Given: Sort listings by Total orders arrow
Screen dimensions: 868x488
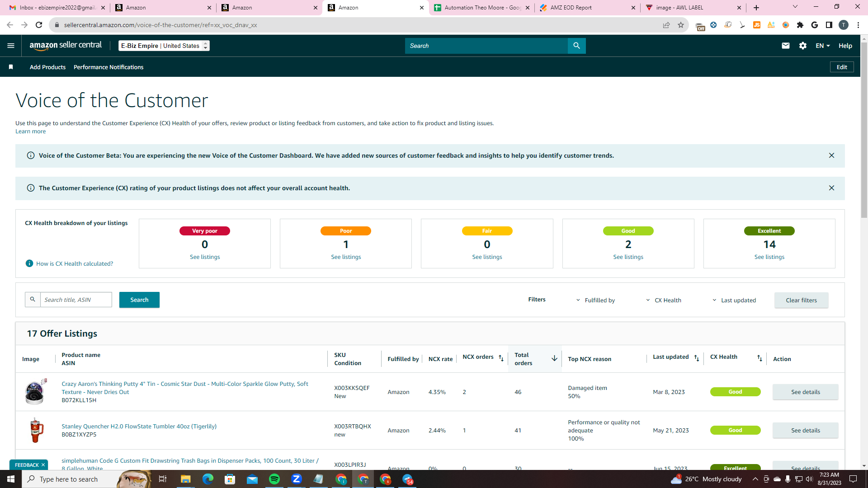Looking at the screenshot, I should [x=554, y=358].
